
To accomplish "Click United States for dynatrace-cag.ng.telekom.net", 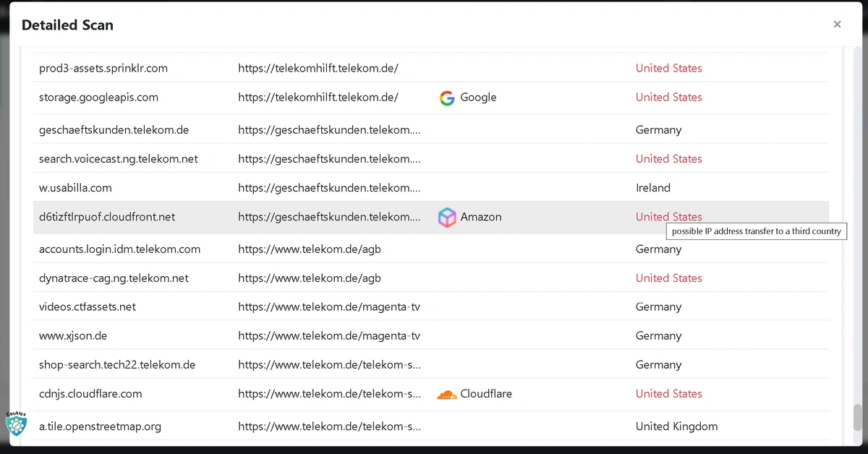I will 668,278.
